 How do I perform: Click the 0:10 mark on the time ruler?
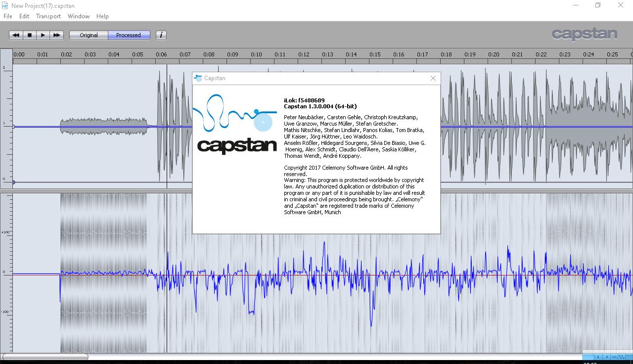click(x=256, y=54)
